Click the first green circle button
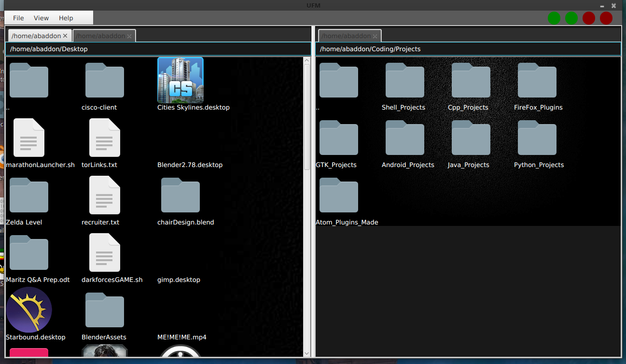The height and width of the screenshot is (364, 626). 554,18
